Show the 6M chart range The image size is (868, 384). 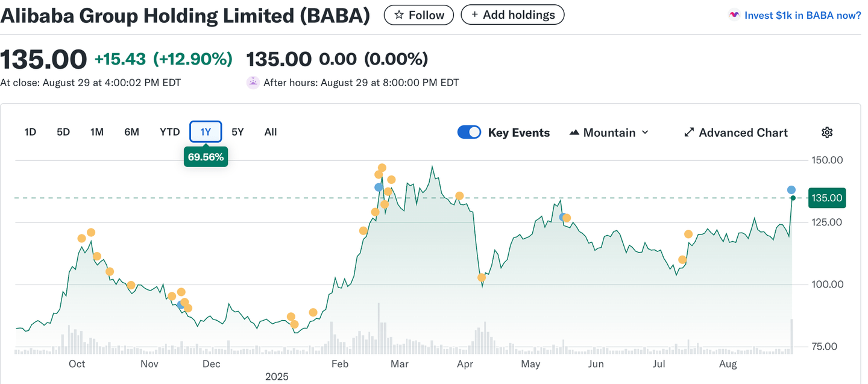point(131,132)
